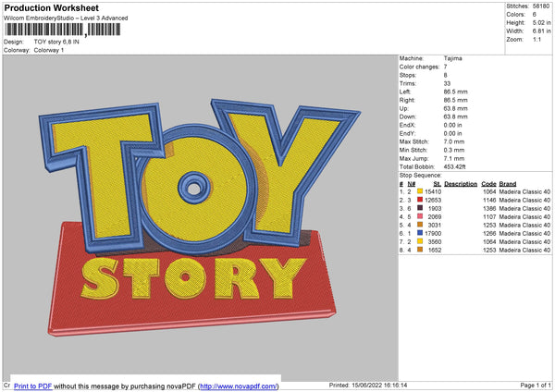Click the Production Worksheet heading
555x392 pixels.
[51, 7]
